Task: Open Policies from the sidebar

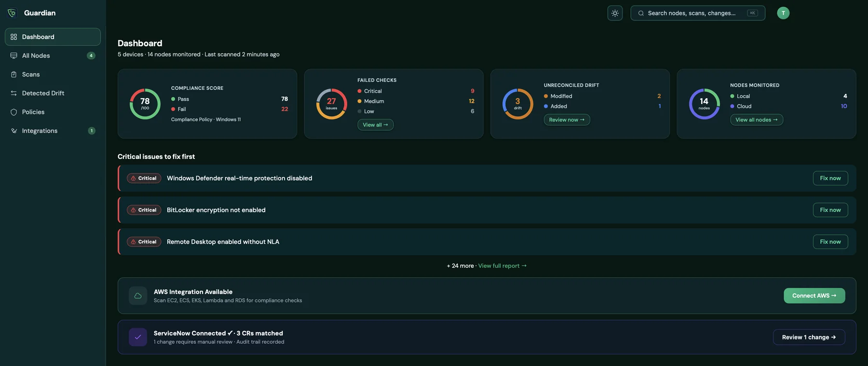Action: click(x=53, y=112)
